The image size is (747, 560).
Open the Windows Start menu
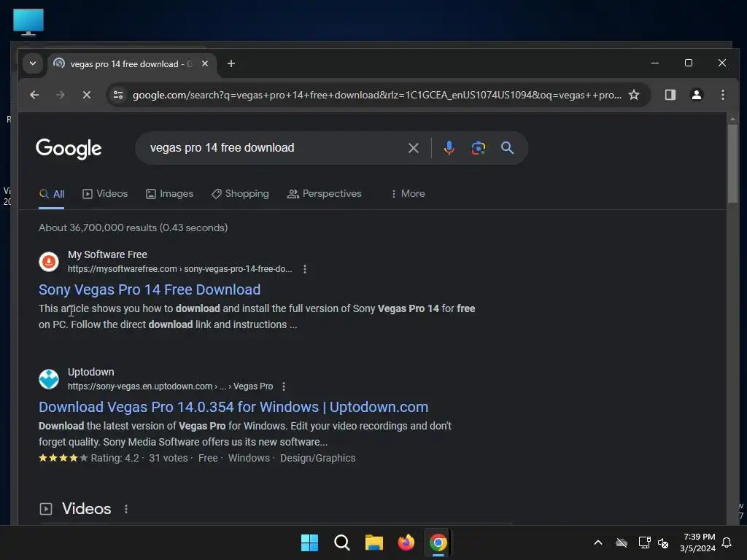[309, 542]
